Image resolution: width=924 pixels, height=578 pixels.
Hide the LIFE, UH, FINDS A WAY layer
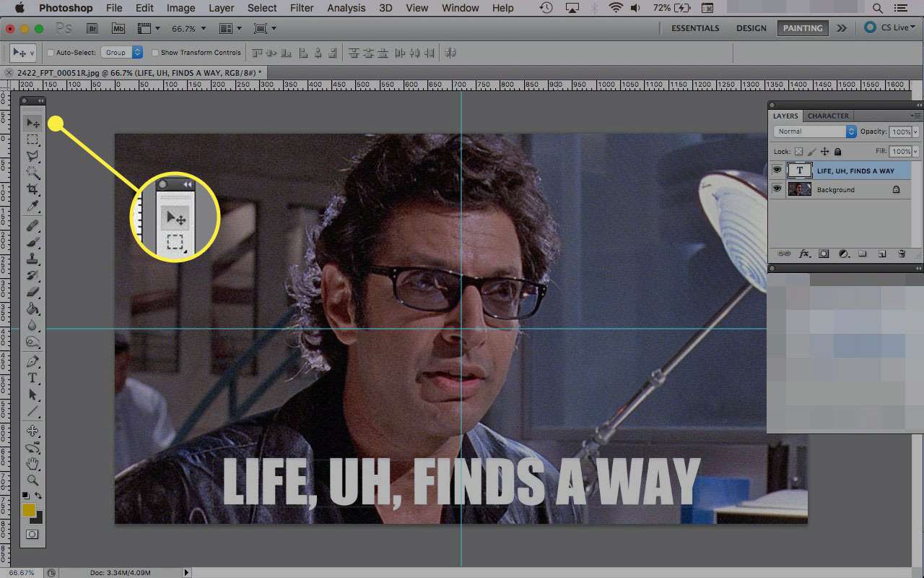(777, 171)
